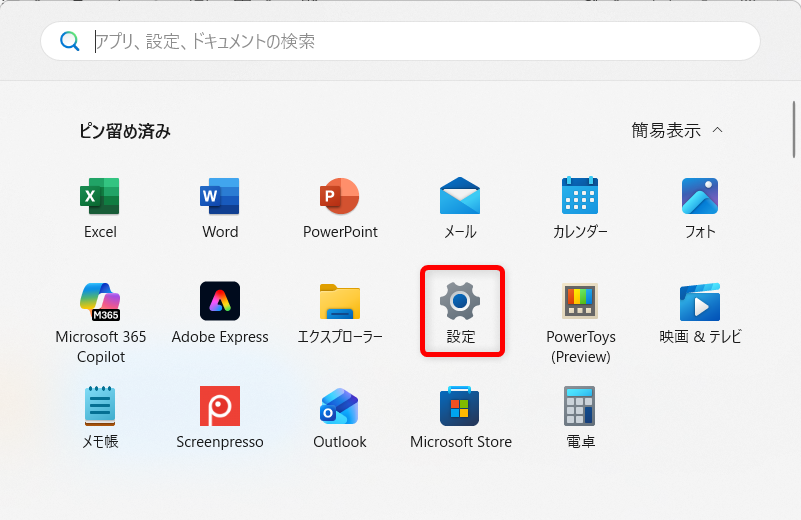Open the PowerPoint app icon

(340, 196)
